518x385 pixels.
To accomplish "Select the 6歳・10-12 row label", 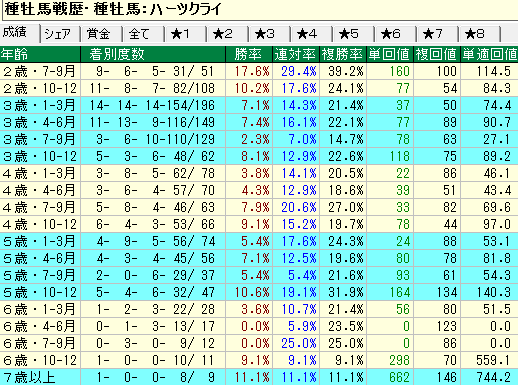I will pyautogui.click(x=40, y=360).
